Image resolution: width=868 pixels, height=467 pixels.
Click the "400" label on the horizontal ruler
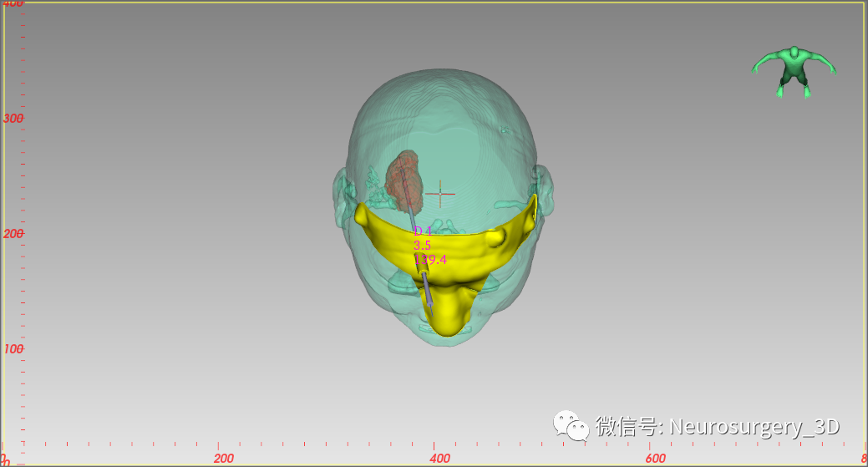[x=439, y=458]
